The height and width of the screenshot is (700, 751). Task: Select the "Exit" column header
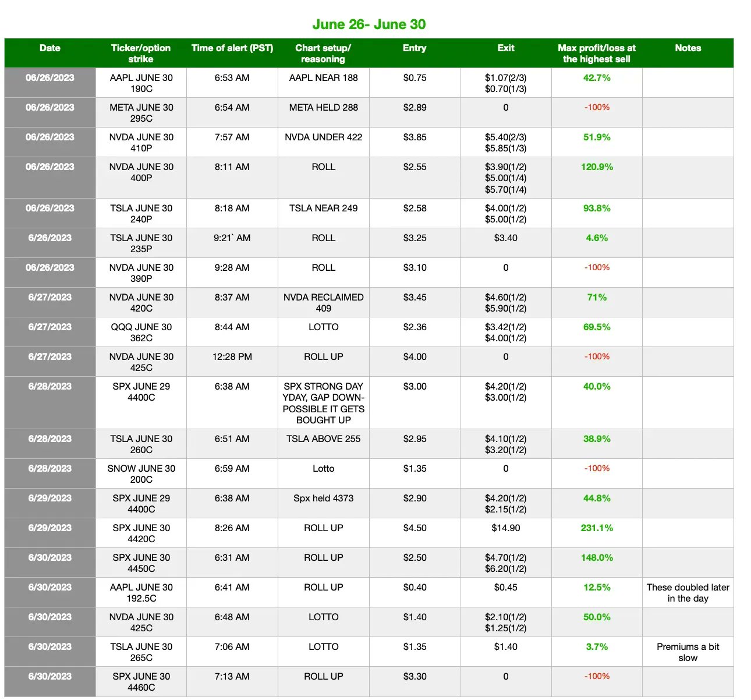[505, 48]
